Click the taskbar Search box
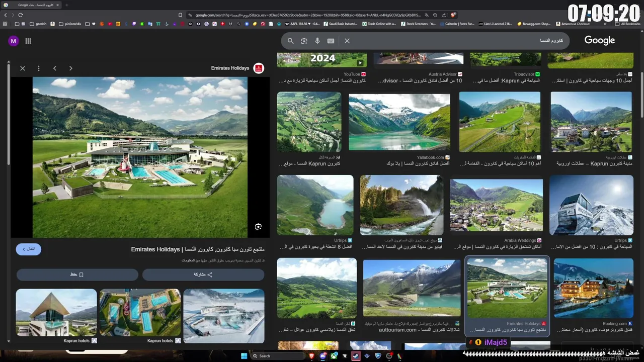Screen dimensions: 644x362 pyautogui.click(x=278, y=356)
